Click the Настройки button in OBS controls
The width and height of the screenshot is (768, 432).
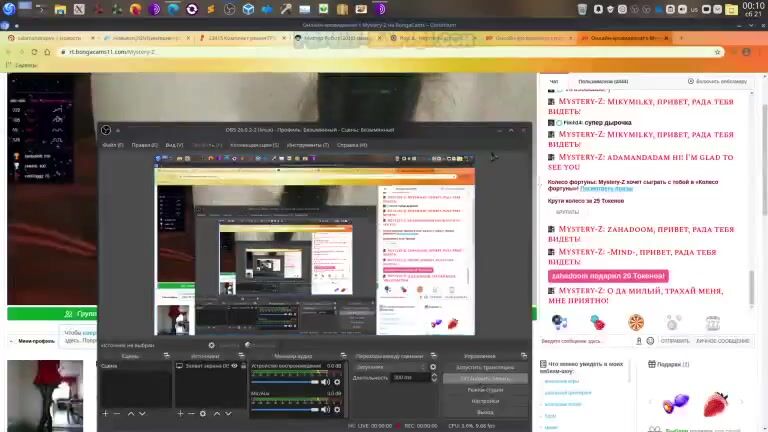click(485, 400)
